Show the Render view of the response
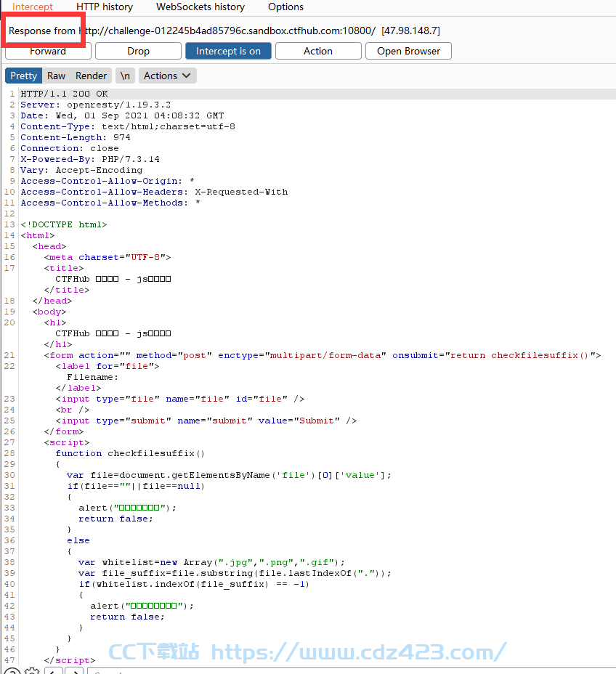This screenshot has height=674, width=616. [91, 76]
